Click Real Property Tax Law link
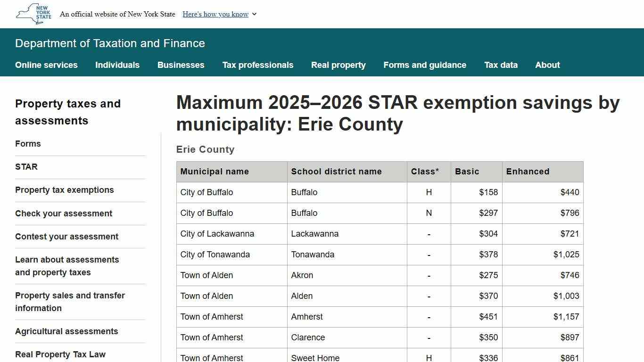 pyautogui.click(x=60, y=354)
